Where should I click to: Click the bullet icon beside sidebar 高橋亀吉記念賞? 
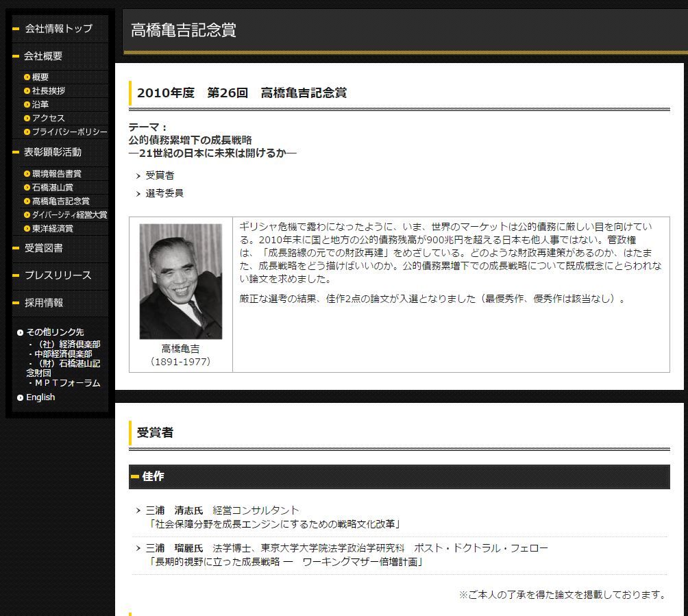(27, 201)
